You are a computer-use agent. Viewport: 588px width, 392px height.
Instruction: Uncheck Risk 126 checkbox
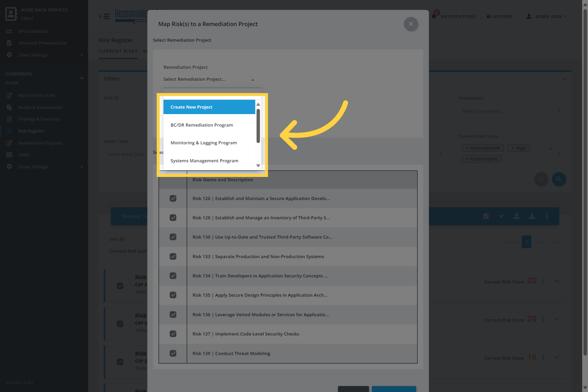[173, 198]
